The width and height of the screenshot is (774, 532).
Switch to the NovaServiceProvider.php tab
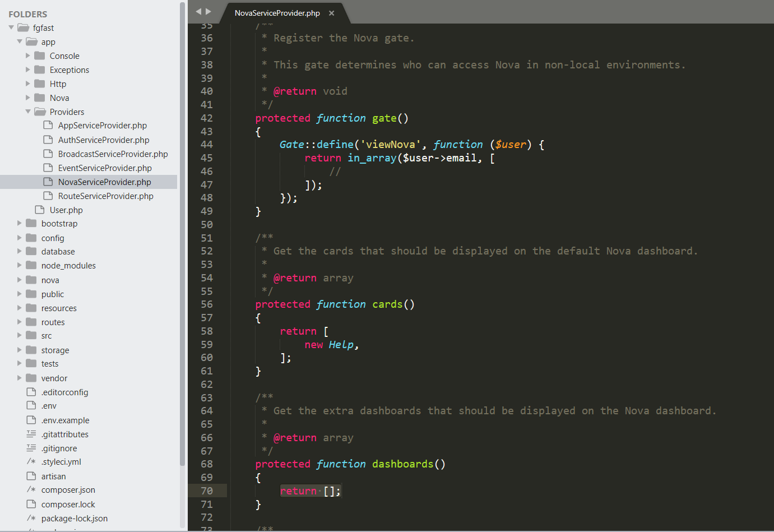coord(277,12)
